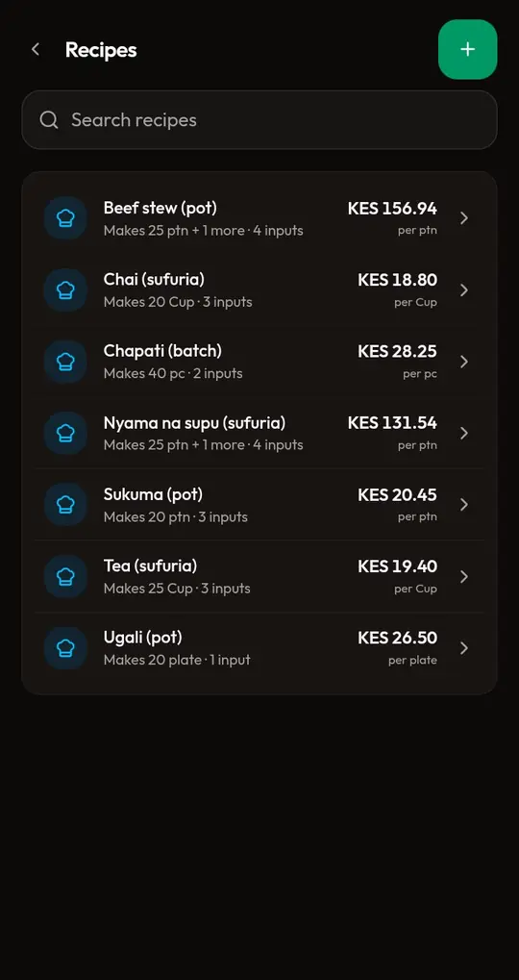This screenshot has width=519, height=980.
Task: Click the chef hat icon for Beef stew
Action: click(x=65, y=218)
